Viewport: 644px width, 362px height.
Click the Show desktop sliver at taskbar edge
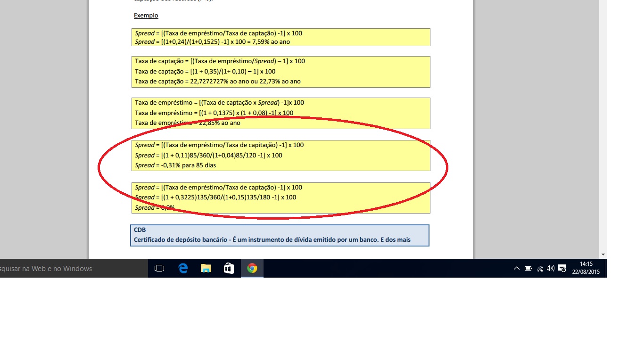coord(606,268)
